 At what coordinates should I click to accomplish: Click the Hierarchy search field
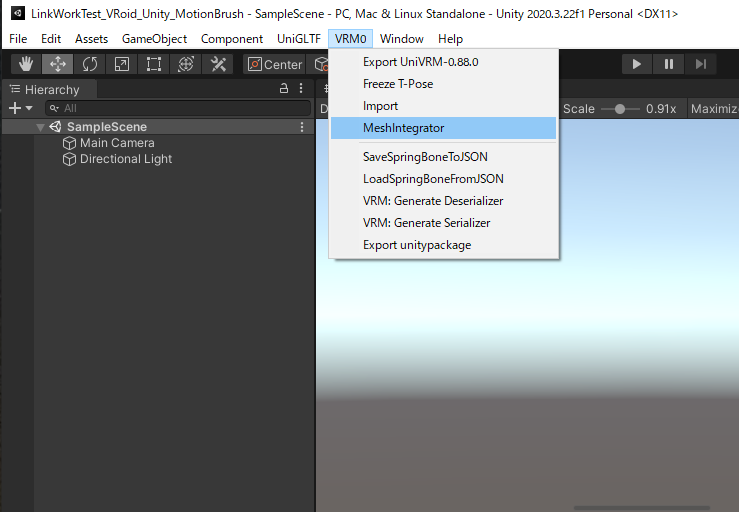pyautogui.click(x=170, y=108)
